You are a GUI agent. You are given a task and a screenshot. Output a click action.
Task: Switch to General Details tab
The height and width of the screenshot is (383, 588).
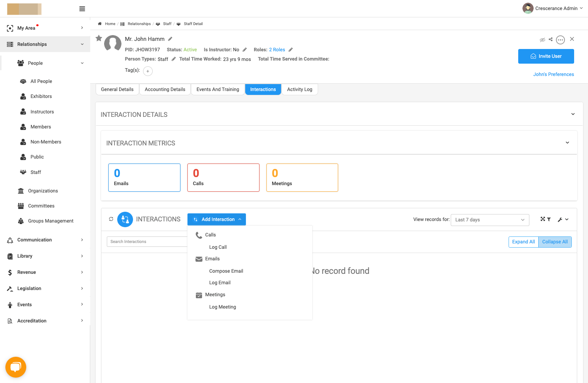tap(117, 89)
